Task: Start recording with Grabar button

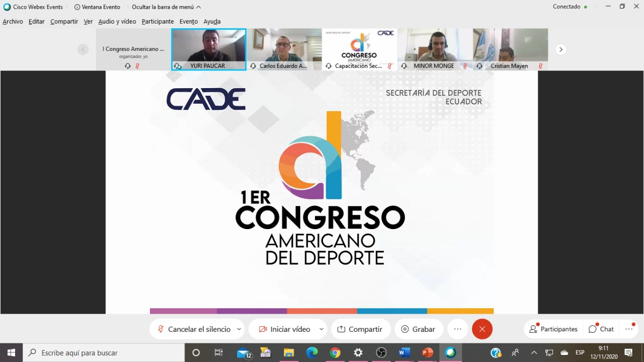Action: pyautogui.click(x=418, y=329)
